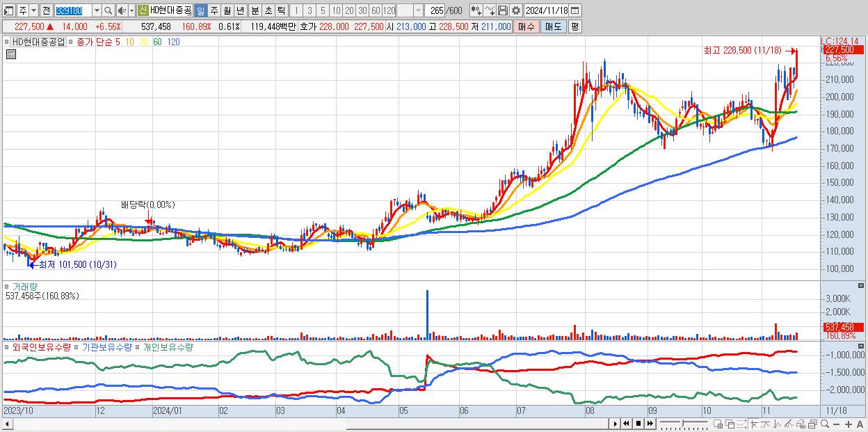The width and height of the screenshot is (868, 432).
Task: Open dropdown arrow beside speaker icon
Action: click(x=131, y=10)
